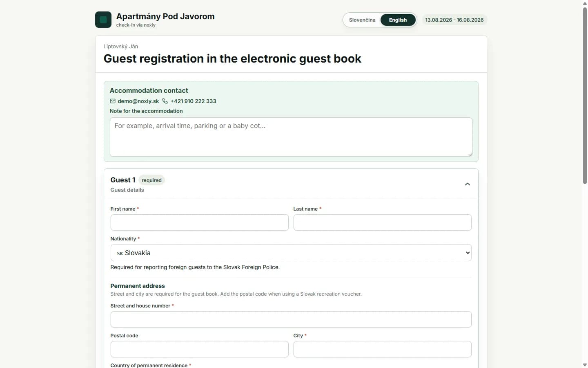Click the Liptovský Ján location text
Image resolution: width=588 pixels, height=368 pixels.
click(x=120, y=46)
